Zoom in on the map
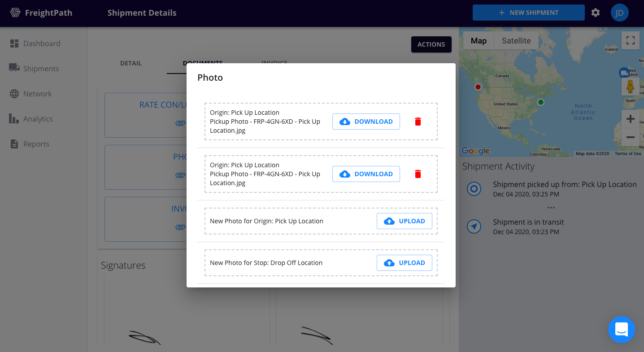Image resolution: width=644 pixels, height=352 pixels. 630,119
